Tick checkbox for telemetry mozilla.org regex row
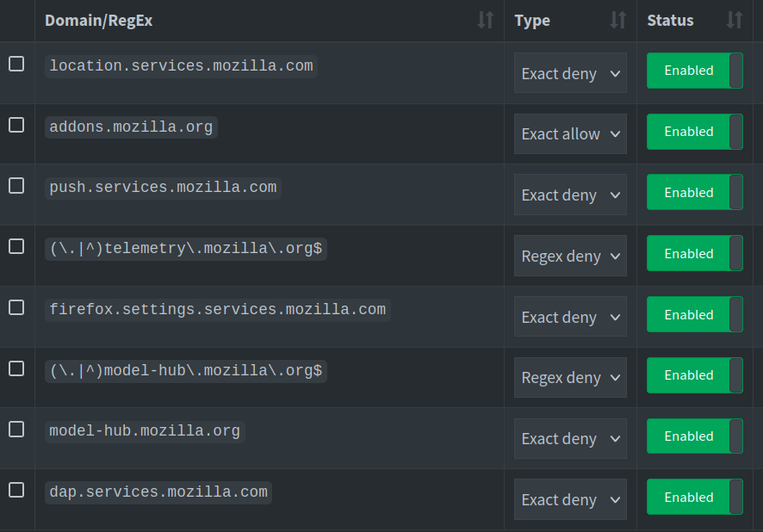The image size is (763, 532). [x=16, y=246]
